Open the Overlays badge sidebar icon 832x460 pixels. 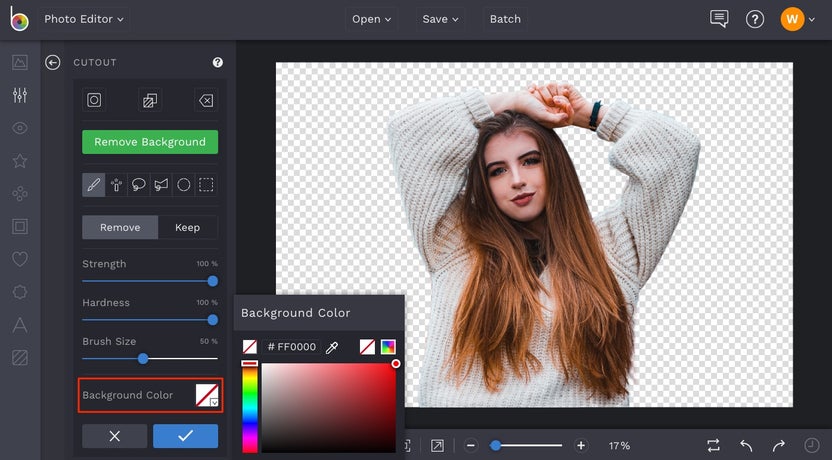coord(20,292)
